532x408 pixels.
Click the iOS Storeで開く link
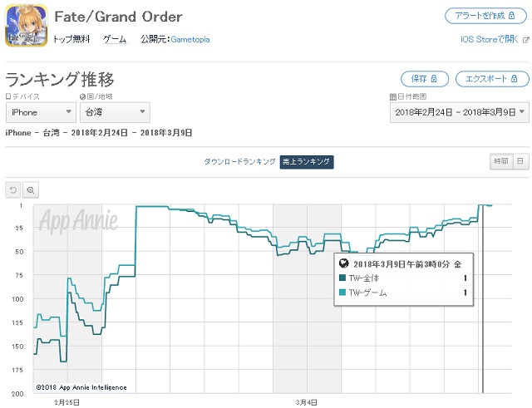pos(490,39)
